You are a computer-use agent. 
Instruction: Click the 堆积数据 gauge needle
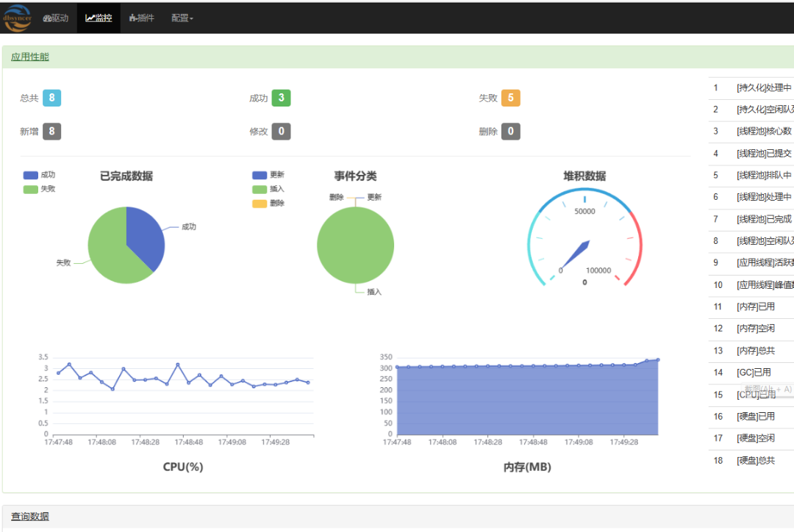point(576,254)
